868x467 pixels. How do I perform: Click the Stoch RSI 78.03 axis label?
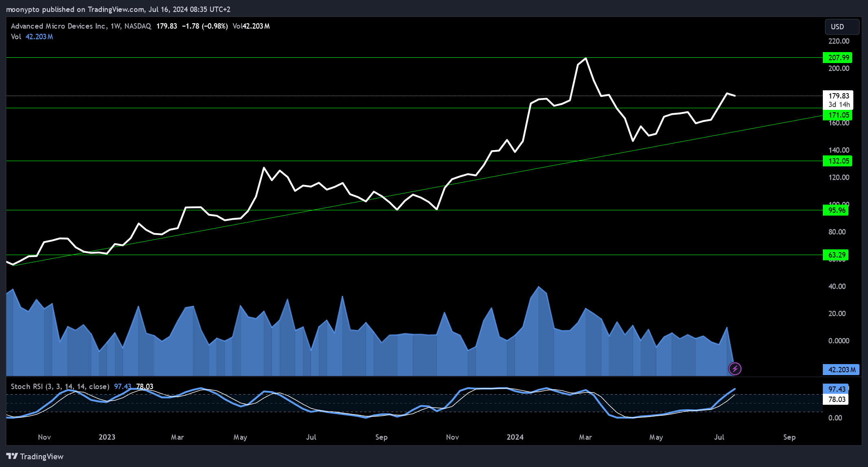click(x=835, y=399)
